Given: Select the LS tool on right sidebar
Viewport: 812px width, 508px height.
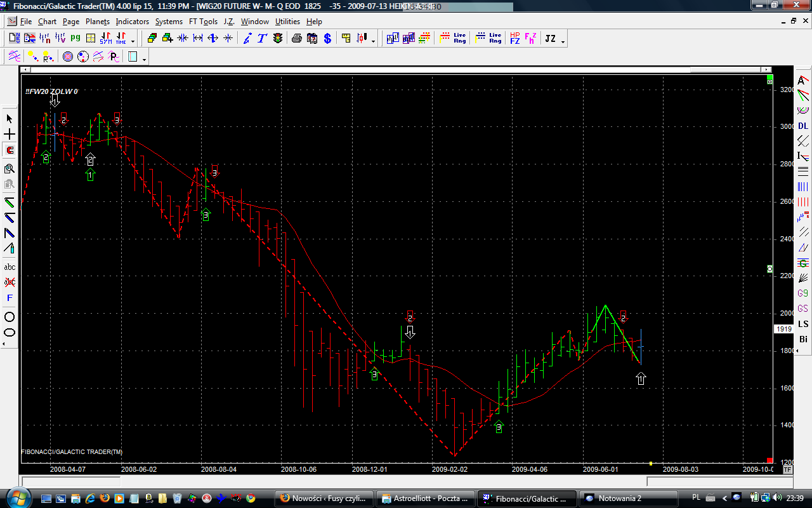Looking at the screenshot, I should coord(803,324).
